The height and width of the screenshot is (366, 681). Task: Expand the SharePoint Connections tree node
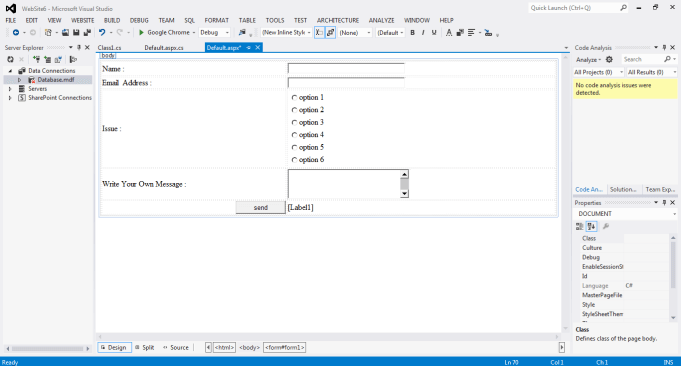[10, 98]
